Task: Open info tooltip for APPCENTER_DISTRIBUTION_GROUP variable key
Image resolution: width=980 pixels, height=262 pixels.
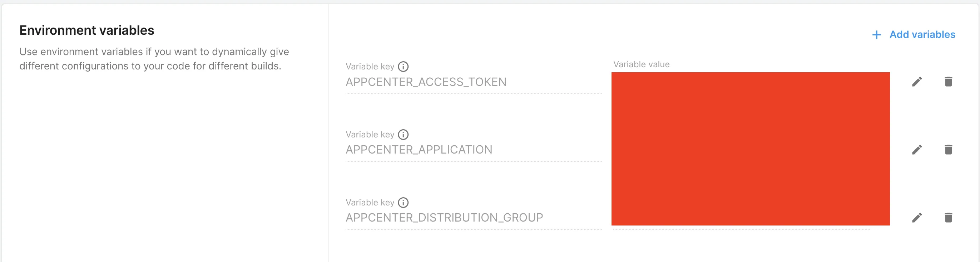Action: (403, 203)
